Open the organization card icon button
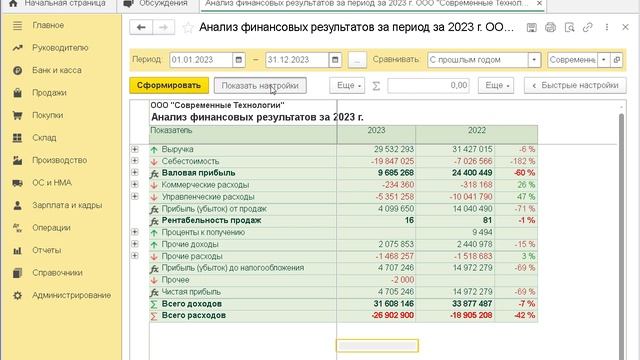 pos(616,60)
